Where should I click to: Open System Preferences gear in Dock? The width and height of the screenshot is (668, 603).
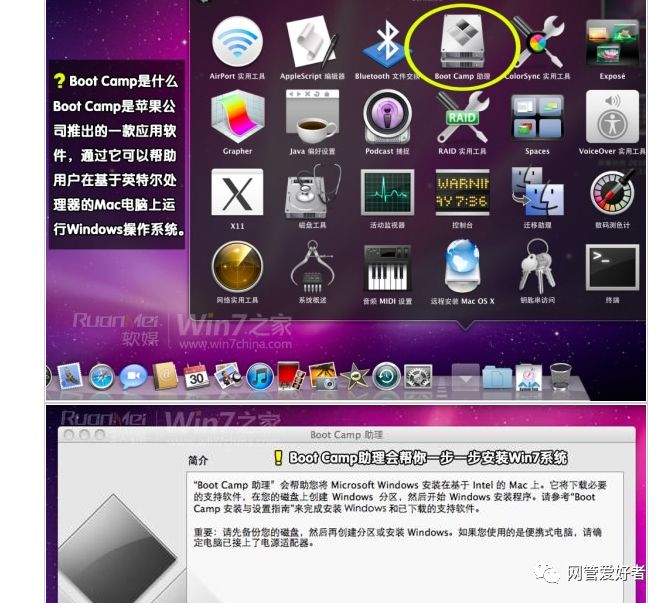point(418,377)
